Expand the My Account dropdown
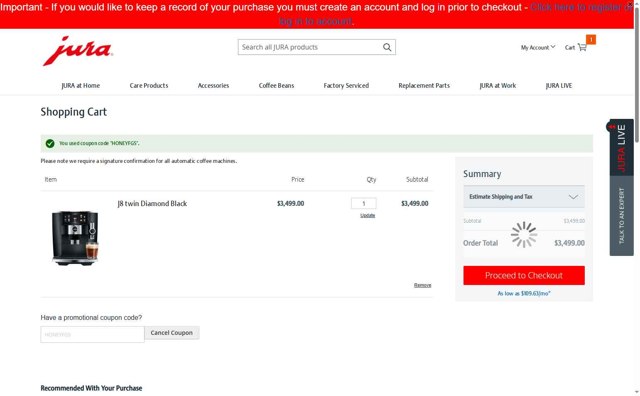640x396 pixels. tap(538, 47)
